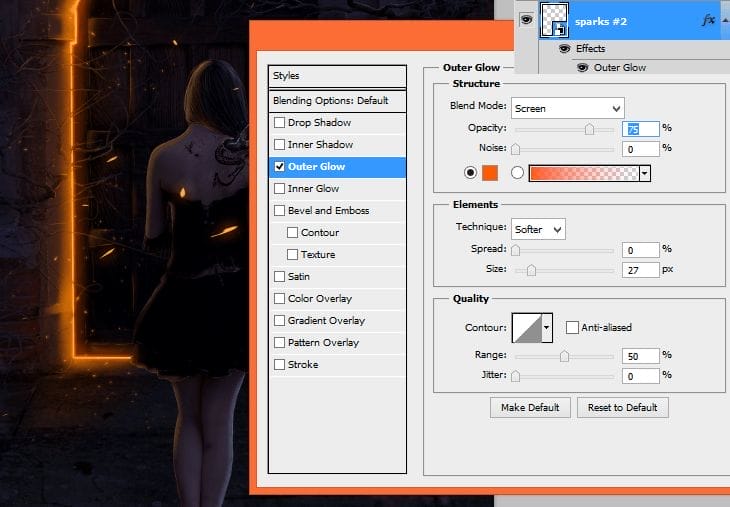Open the Technique dropdown set to Softer
This screenshot has width=730, height=507.
[x=538, y=229]
